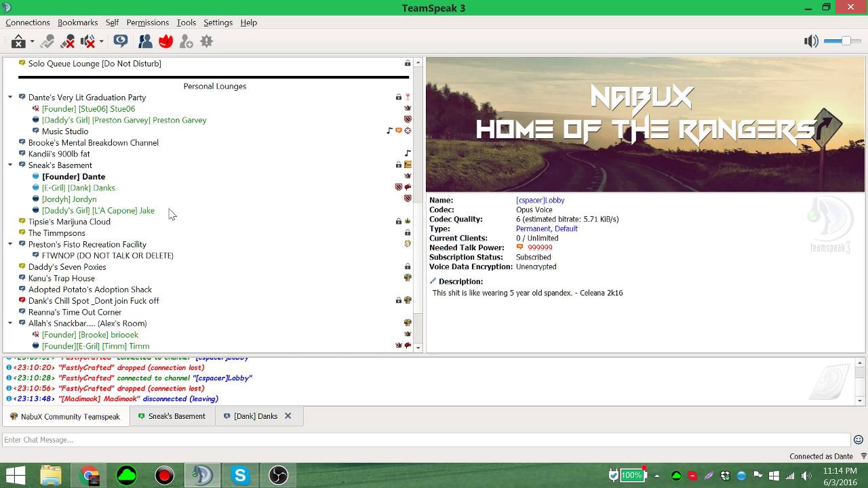Open the Help menu

(x=248, y=22)
